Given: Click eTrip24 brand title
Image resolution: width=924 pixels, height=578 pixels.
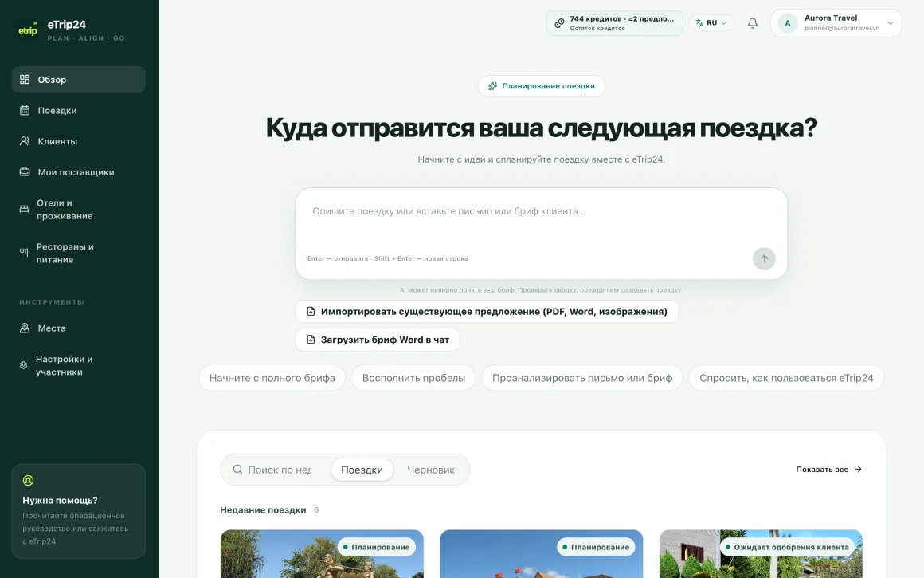Looking at the screenshot, I should (67, 24).
